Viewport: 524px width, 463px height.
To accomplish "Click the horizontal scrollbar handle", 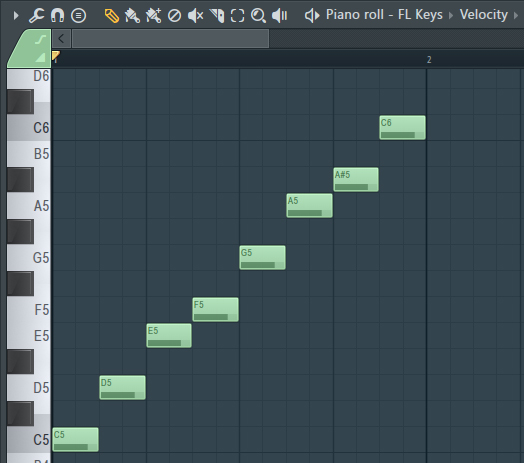I will coord(170,38).
